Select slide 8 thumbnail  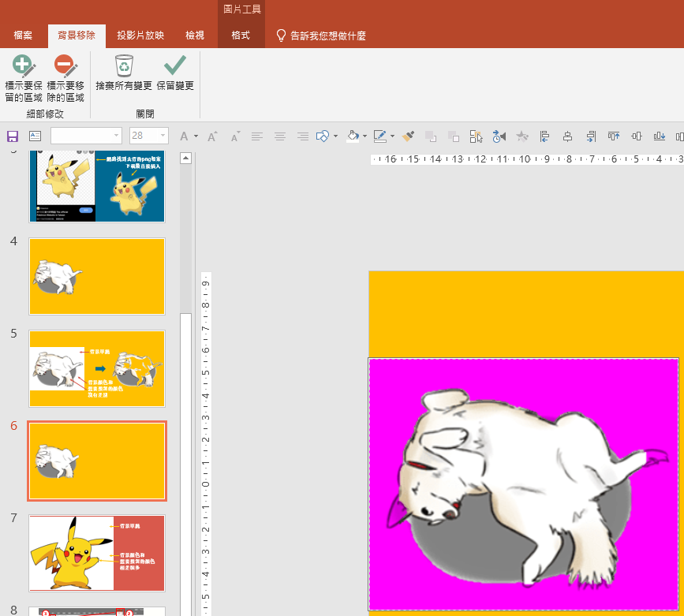click(x=97, y=611)
